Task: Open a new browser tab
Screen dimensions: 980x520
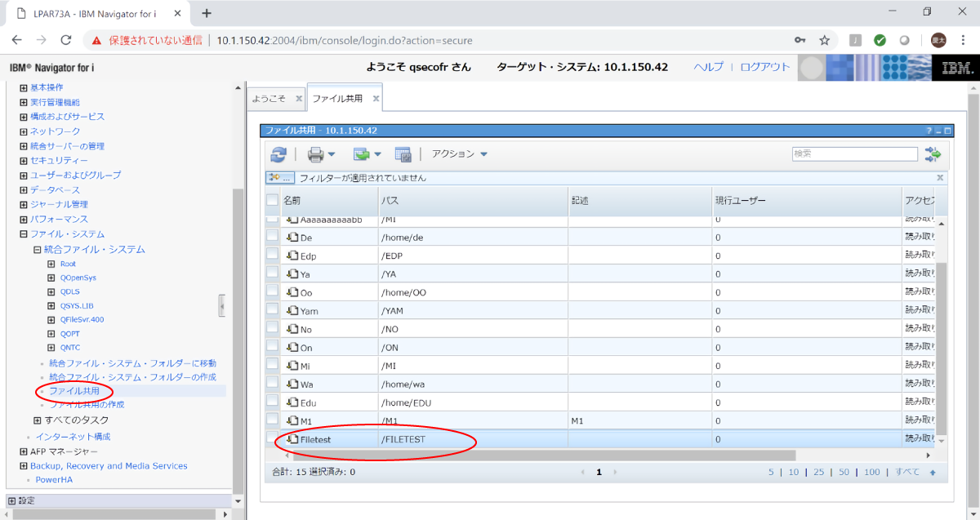Action: click(207, 13)
